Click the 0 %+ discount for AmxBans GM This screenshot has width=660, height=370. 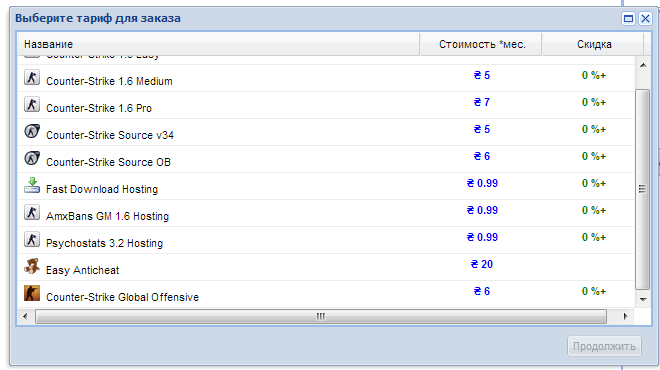tap(594, 210)
